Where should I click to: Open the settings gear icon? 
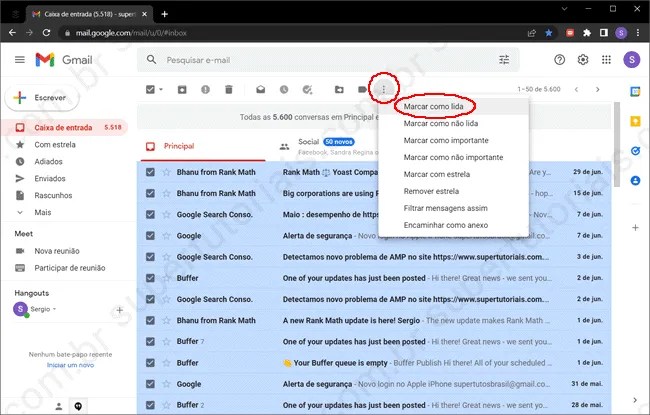tap(583, 60)
